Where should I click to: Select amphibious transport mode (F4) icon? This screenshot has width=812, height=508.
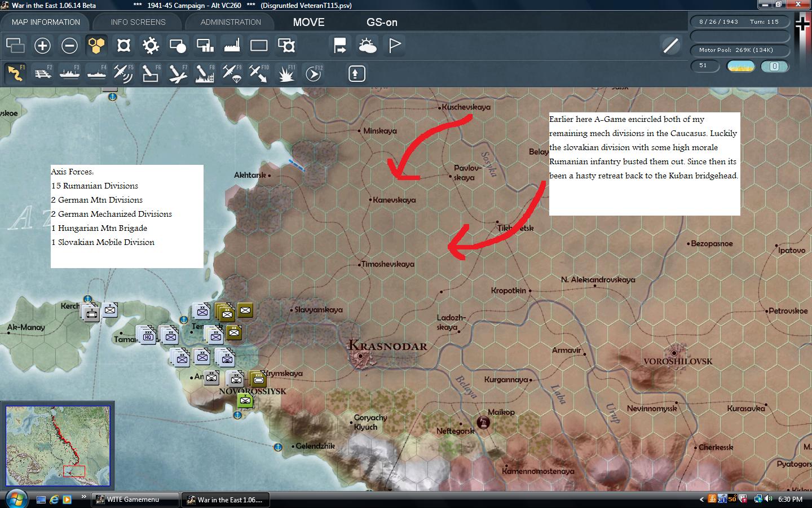[x=96, y=73]
